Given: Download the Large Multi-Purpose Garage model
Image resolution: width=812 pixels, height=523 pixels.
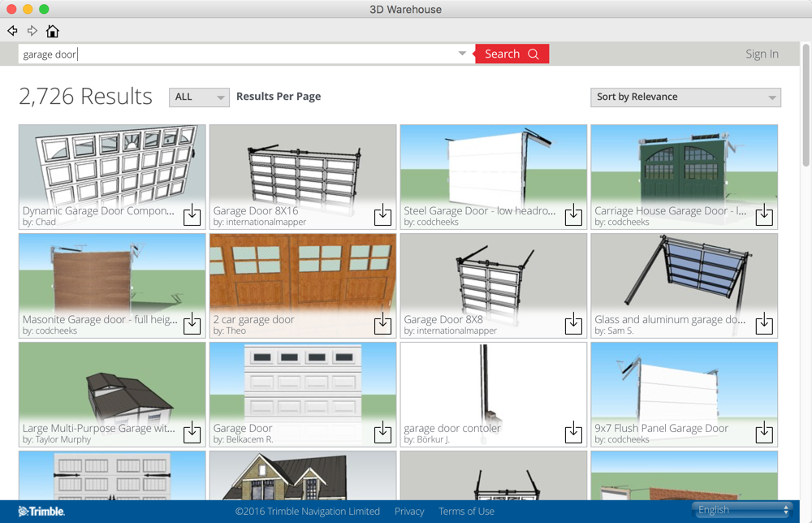Looking at the screenshot, I should (x=192, y=432).
